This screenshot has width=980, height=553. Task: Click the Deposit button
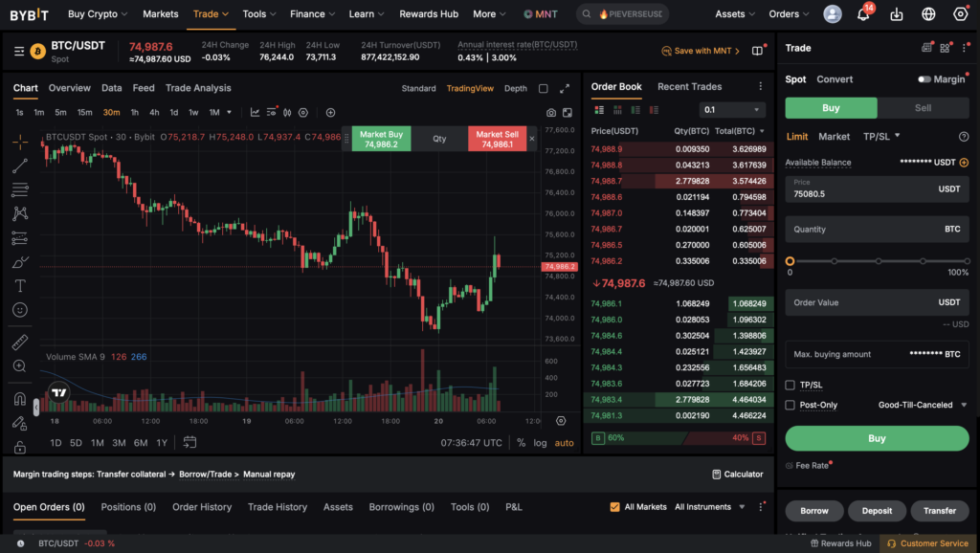click(877, 511)
